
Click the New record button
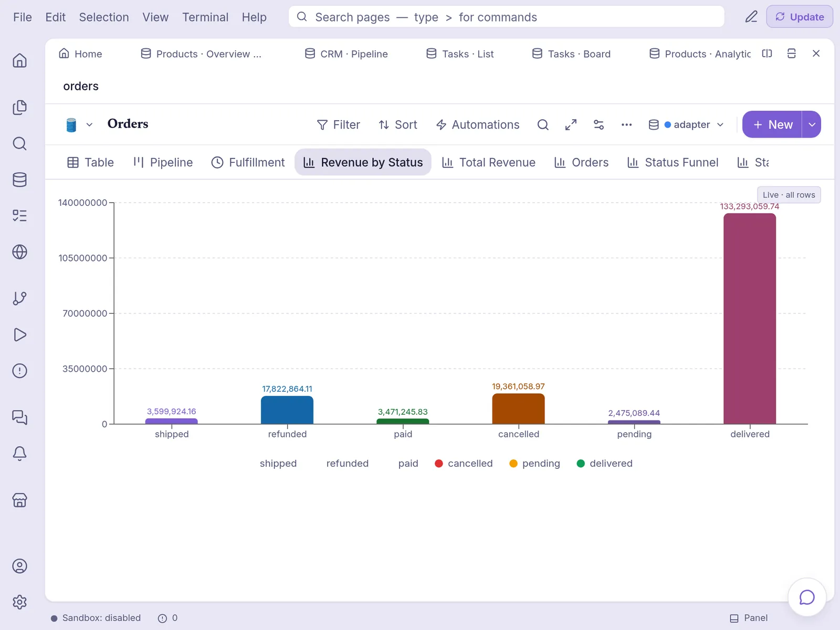pos(772,124)
